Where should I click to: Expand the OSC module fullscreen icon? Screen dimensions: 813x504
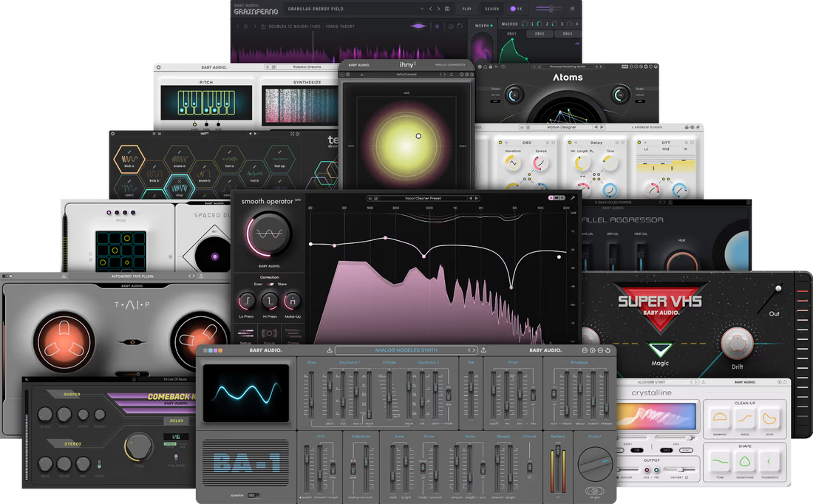point(554,143)
